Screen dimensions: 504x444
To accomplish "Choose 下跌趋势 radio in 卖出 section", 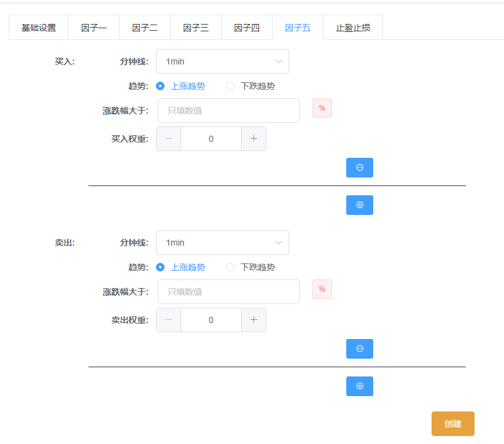I will click(231, 267).
